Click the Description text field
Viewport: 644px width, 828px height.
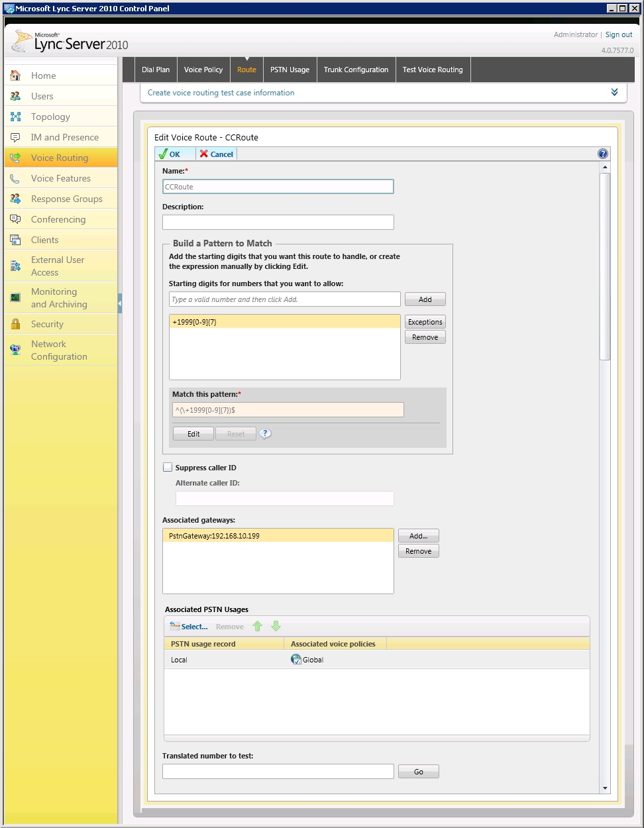278,222
